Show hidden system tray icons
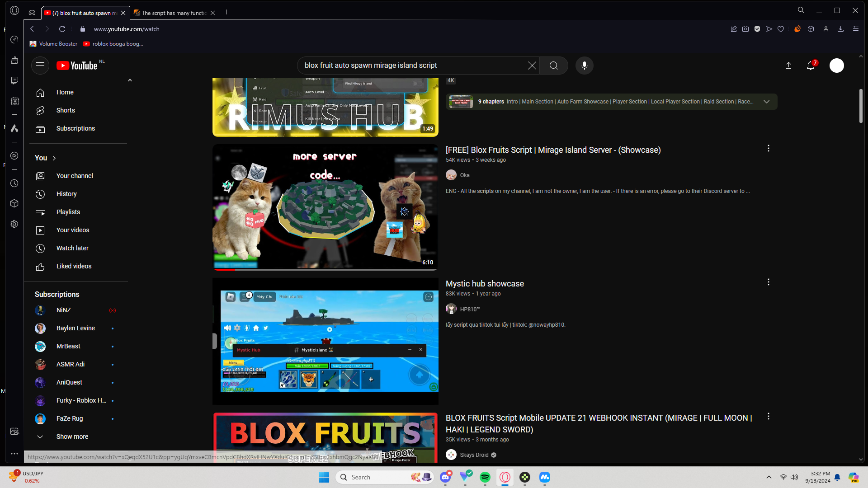Image resolution: width=868 pixels, height=488 pixels. point(769,477)
